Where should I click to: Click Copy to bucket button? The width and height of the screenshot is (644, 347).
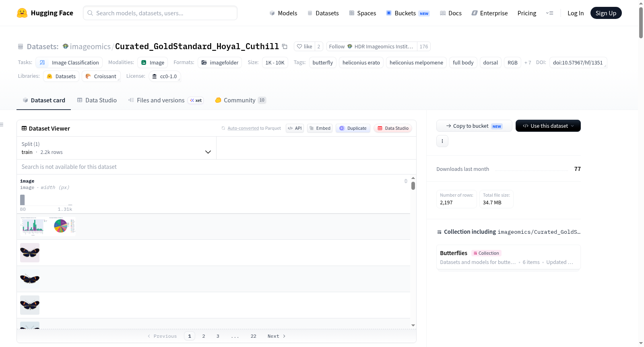(474, 126)
